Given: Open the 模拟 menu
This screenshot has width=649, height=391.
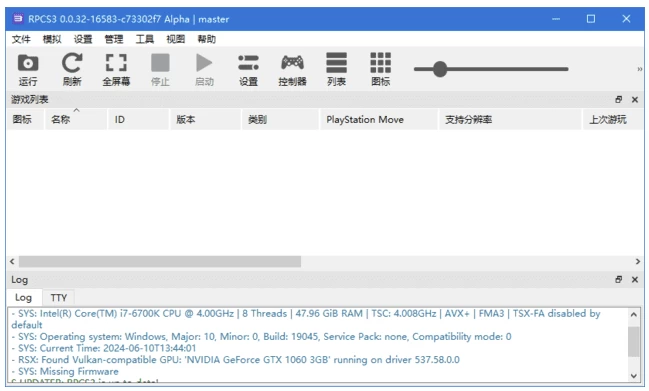Looking at the screenshot, I should point(52,39).
